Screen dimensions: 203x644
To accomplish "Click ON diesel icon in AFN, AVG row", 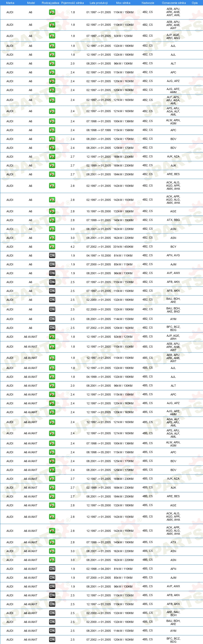I will (52, 256).
